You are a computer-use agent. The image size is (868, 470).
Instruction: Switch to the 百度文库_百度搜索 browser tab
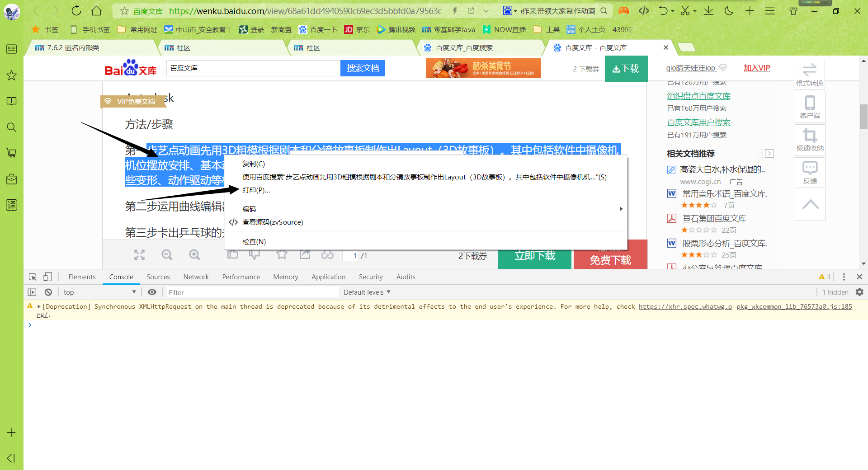[x=480, y=47]
